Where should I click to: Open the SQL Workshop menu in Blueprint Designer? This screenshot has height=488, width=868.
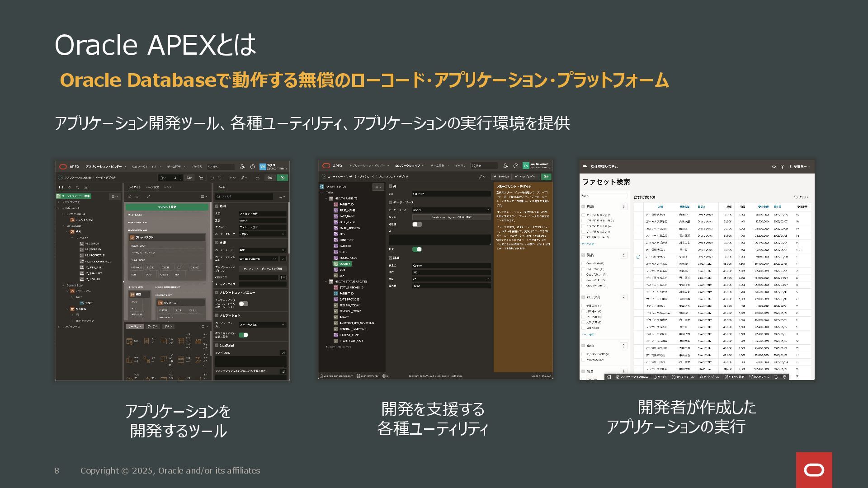point(409,166)
